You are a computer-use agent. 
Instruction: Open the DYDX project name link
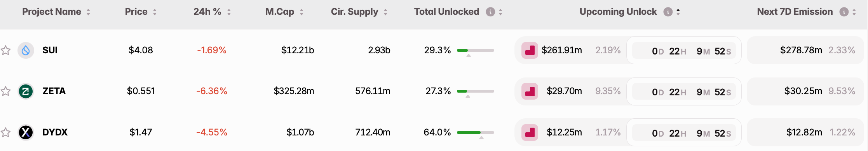pyautogui.click(x=55, y=132)
